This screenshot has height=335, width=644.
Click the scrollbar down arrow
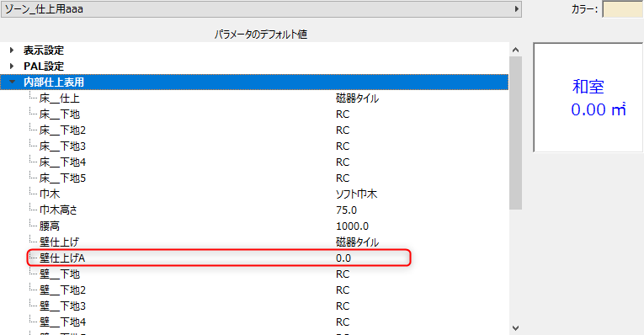click(516, 328)
